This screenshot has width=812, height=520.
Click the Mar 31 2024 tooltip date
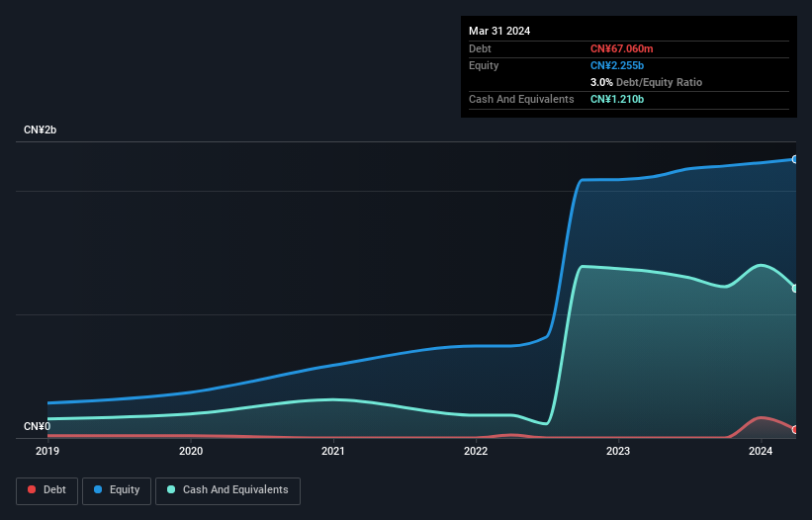(x=499, y=31)
